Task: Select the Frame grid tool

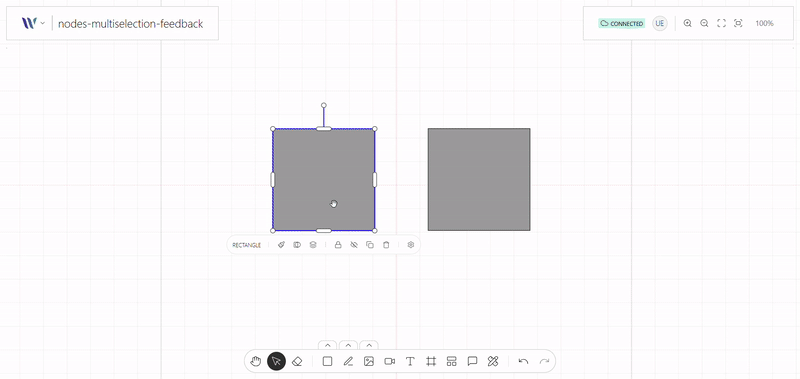Action: (x=431, y=361)
